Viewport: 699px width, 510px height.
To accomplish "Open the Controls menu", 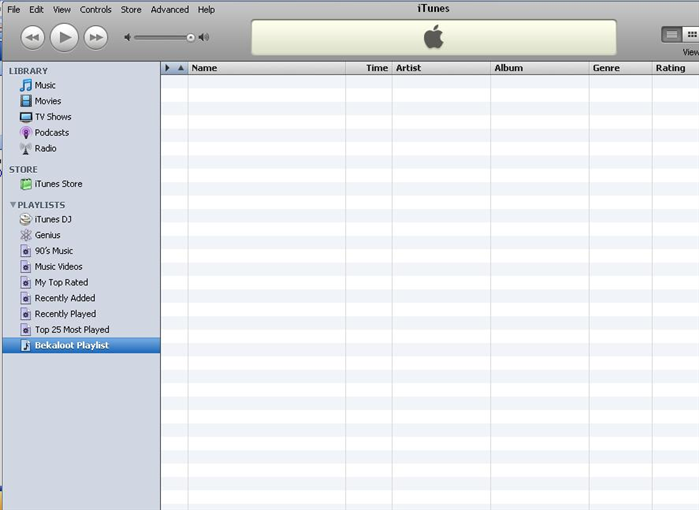I will pyautogui.click(x=95, y=9).
